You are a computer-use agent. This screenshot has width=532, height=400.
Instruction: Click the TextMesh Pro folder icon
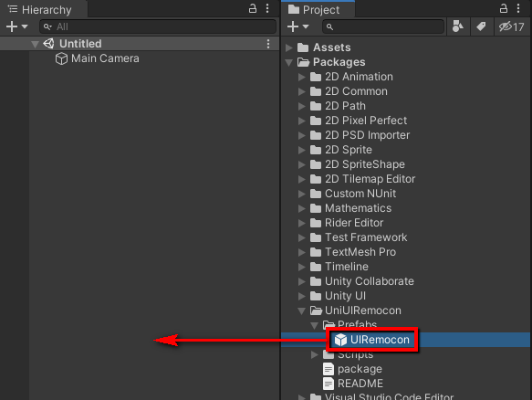pos(316,252)
